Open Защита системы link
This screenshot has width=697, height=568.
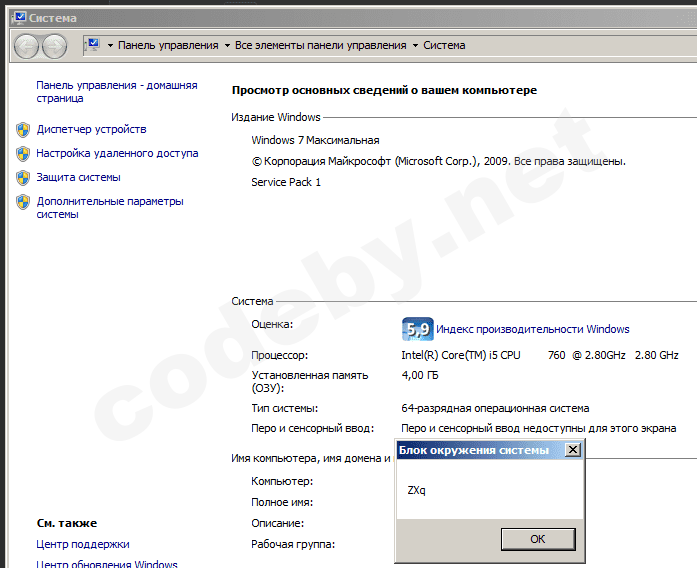78,177
